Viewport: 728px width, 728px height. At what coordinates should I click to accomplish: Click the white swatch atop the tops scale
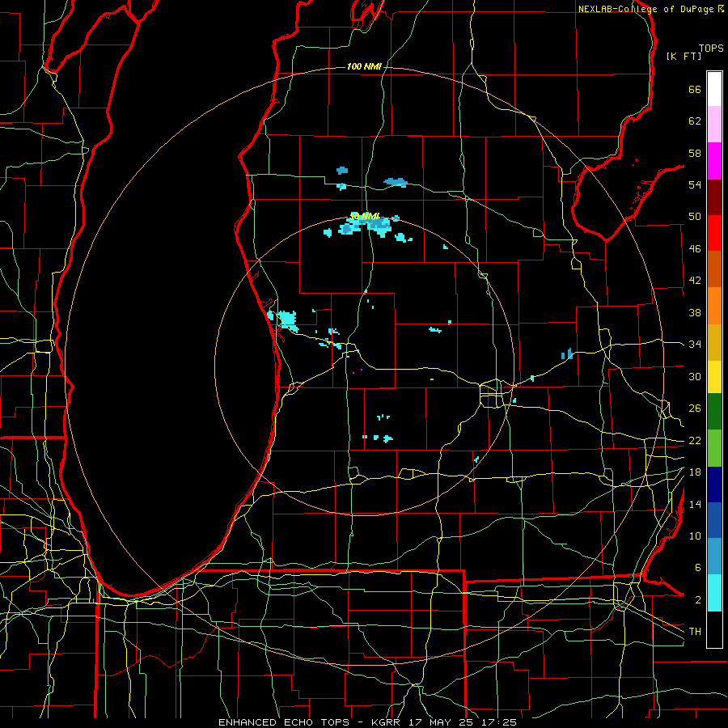point(714,89)
